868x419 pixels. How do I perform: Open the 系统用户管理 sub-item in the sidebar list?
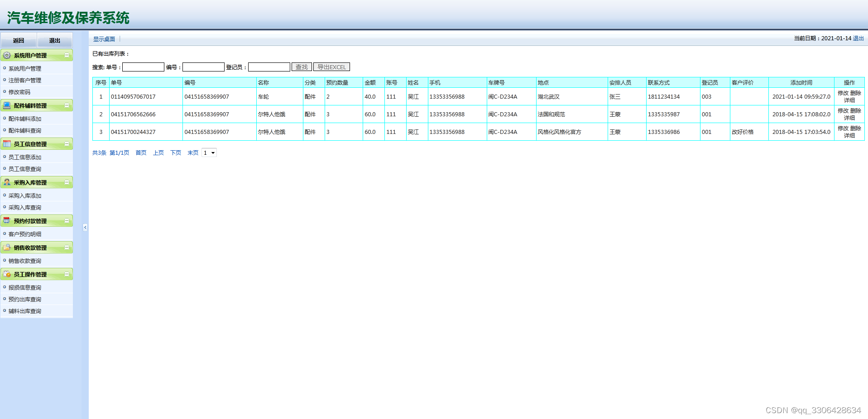25,69
